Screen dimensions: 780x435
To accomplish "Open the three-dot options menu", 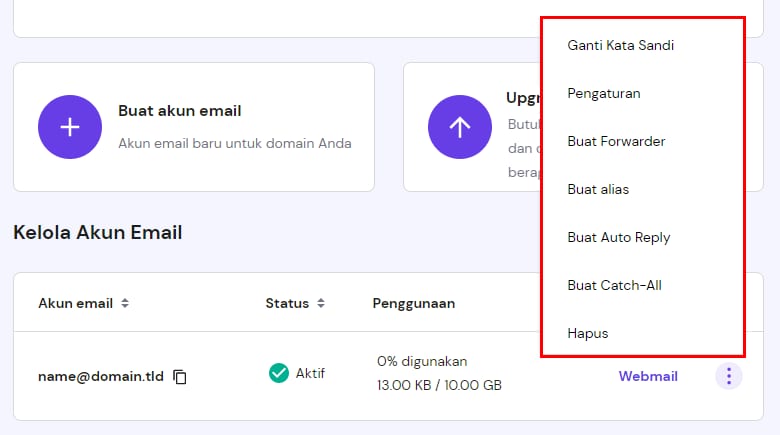I will 729,376.
